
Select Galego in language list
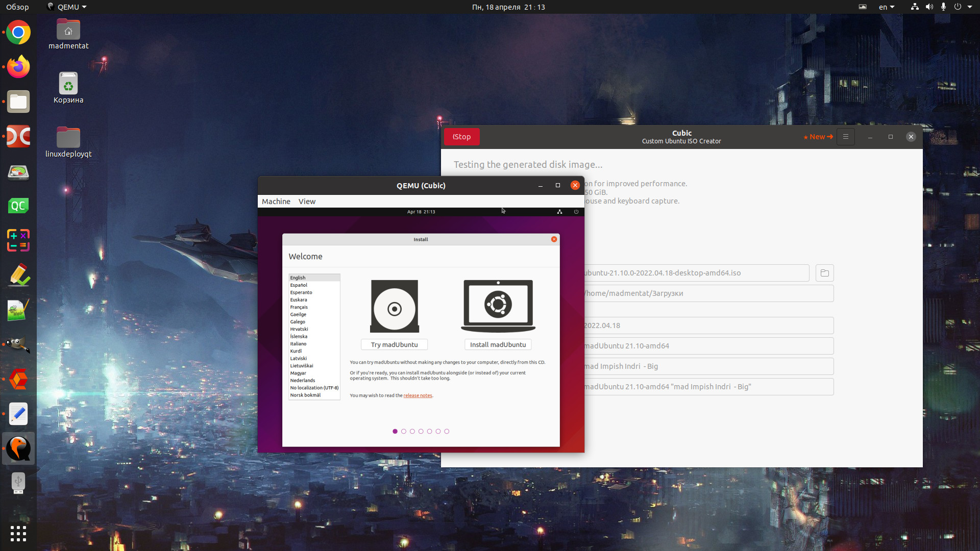click(x=314, y=322)
